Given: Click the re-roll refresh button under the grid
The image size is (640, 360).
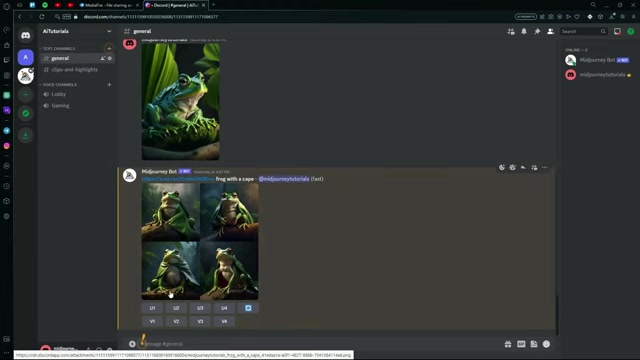Looking at the screenshot, I should pyautogui.click(x=248, y=308).
